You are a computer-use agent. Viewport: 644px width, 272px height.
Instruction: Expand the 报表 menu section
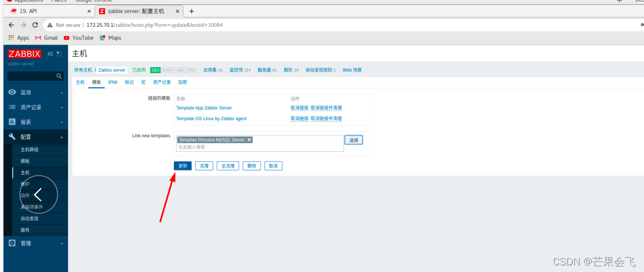coord(62,122)
